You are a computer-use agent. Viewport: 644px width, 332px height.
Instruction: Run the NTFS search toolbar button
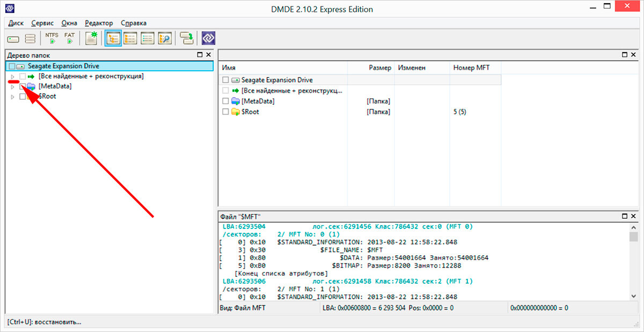52,39
